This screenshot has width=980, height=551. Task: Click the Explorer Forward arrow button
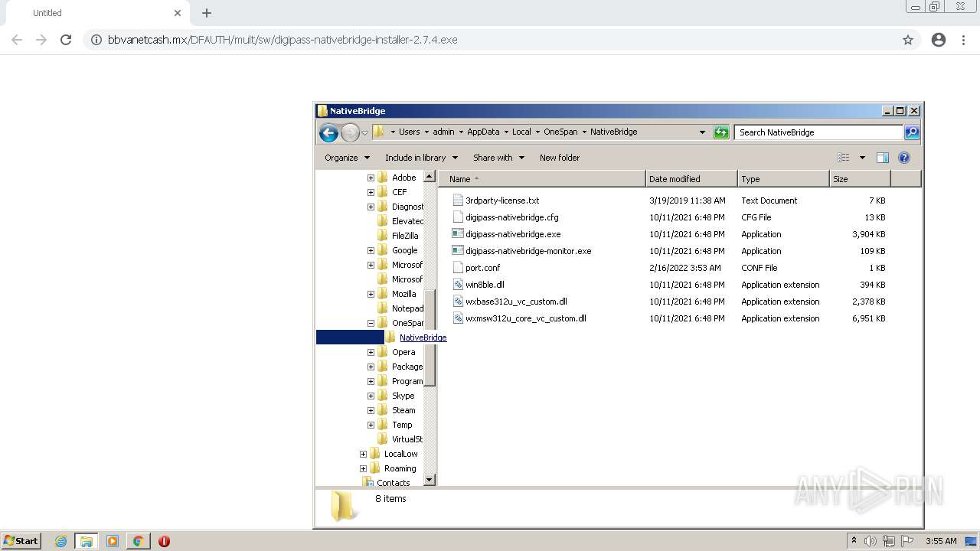coord(350,132)
